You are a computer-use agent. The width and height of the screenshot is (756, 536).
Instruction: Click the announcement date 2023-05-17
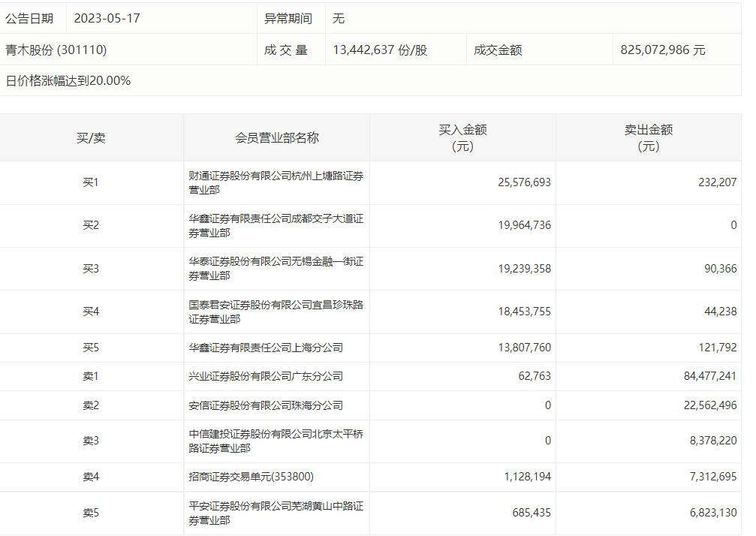click(x=107, y=18)
